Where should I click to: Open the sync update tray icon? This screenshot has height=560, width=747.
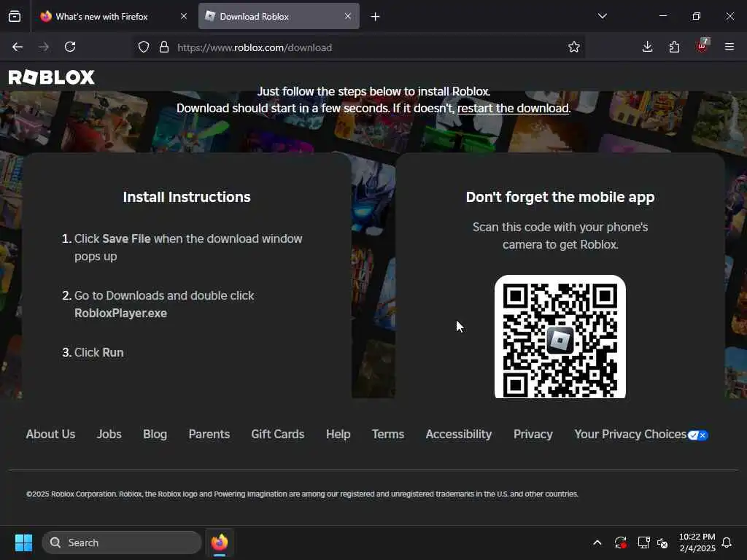[620, 542]
